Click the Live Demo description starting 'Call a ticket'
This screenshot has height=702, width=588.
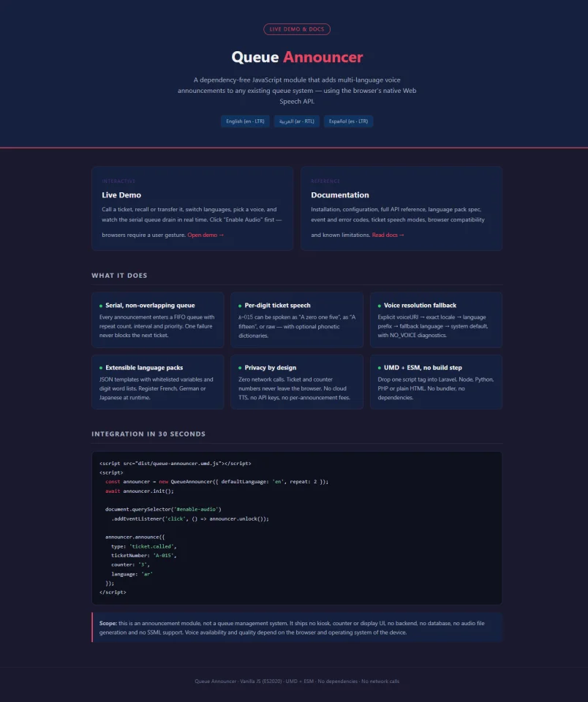tap(192, 222)
